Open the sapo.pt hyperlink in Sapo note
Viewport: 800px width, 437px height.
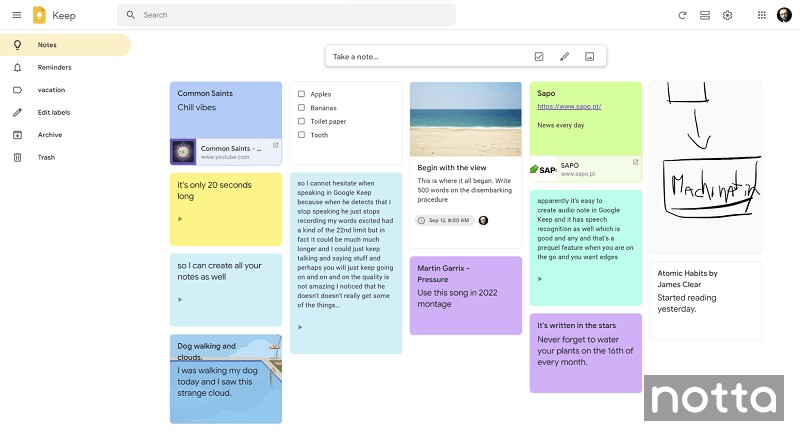[569, 106]
